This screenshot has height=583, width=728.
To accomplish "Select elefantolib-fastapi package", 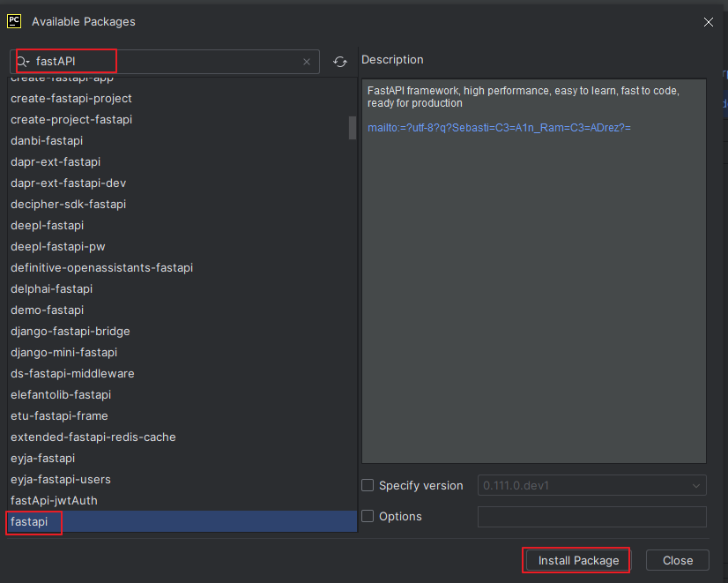I will [182, 395].
